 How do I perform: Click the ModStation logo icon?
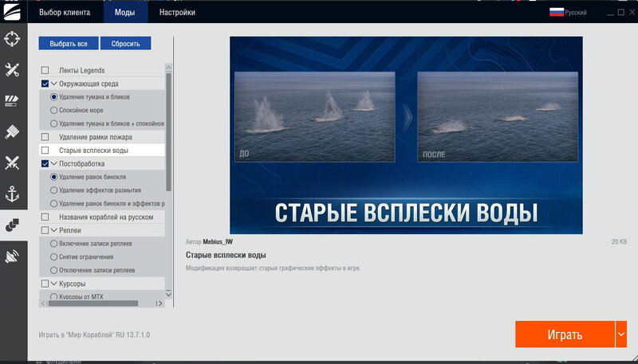tap(11, 12)
